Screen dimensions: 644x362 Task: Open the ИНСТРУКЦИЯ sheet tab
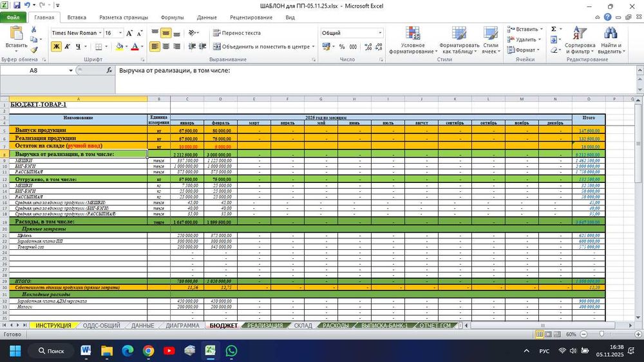tap(53, 325)
